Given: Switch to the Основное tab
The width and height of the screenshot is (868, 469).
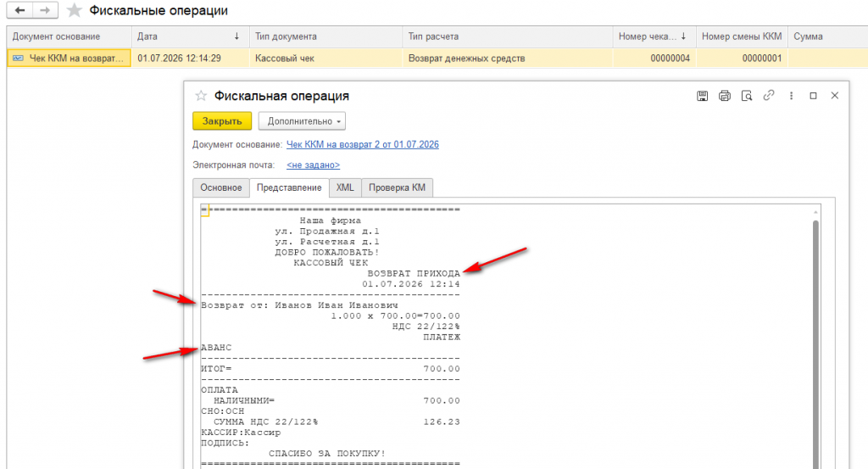Looking at the screenshot, I should point(221,187).
